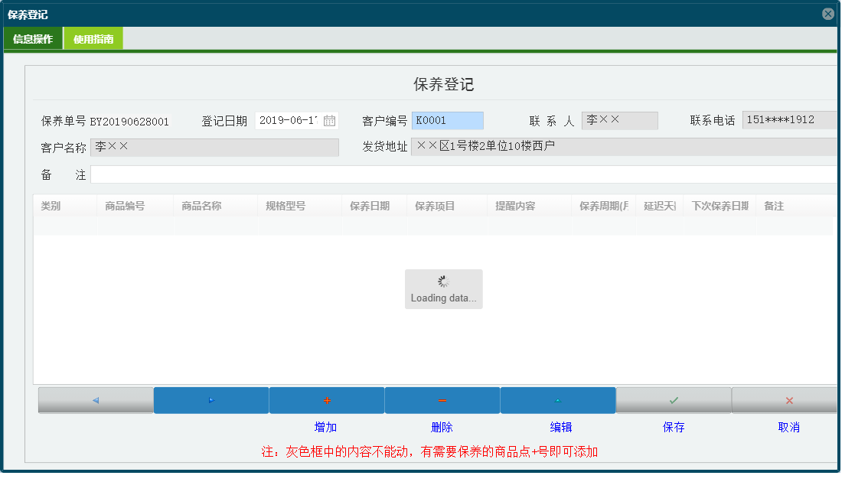Select the 编辑 link
Image resolution: width=868 pixels, height=495 pixels.
[559, 426]
